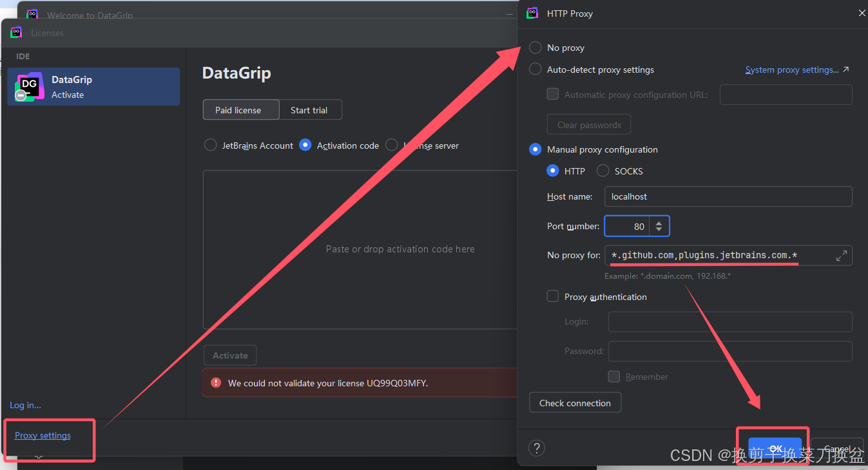Expand the No proxy for field
Screen dimensions: 868x470
click(x=842, y=256)
